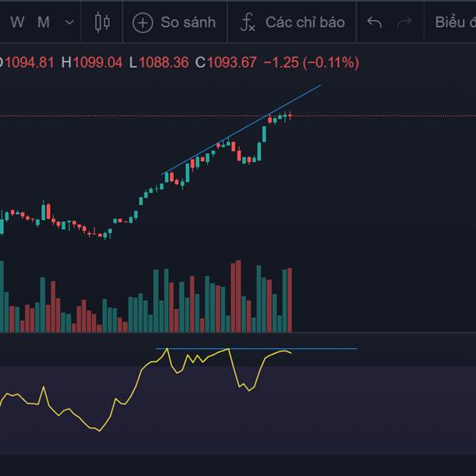Click the fx indicators icon
The image size is (476, 476).
248,22
